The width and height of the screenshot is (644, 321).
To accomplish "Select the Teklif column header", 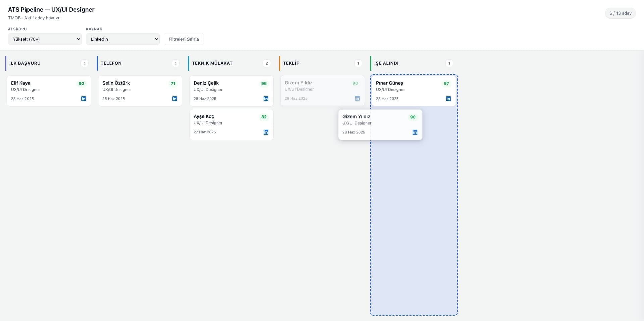I will point(291,63).
